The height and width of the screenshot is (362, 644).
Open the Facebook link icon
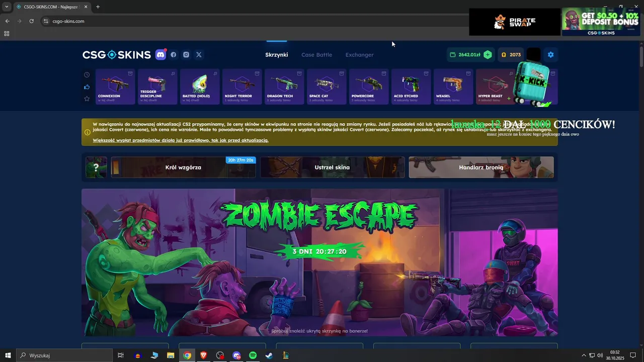pos(174,55)
